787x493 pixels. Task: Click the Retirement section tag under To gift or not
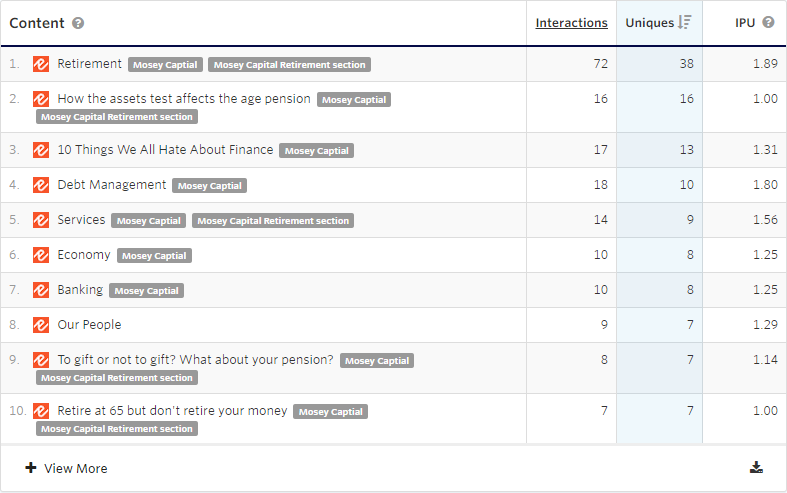pyautogui.click(x=117, y=378)
